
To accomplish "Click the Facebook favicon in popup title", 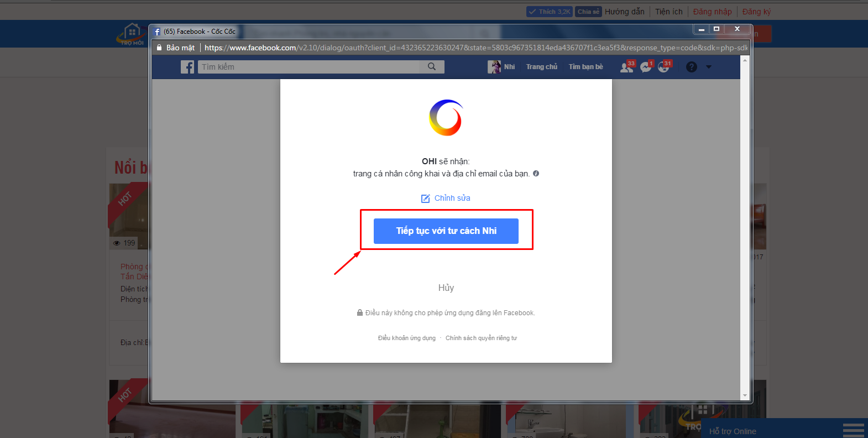I will pyautogui.click(x=157, y=32).
